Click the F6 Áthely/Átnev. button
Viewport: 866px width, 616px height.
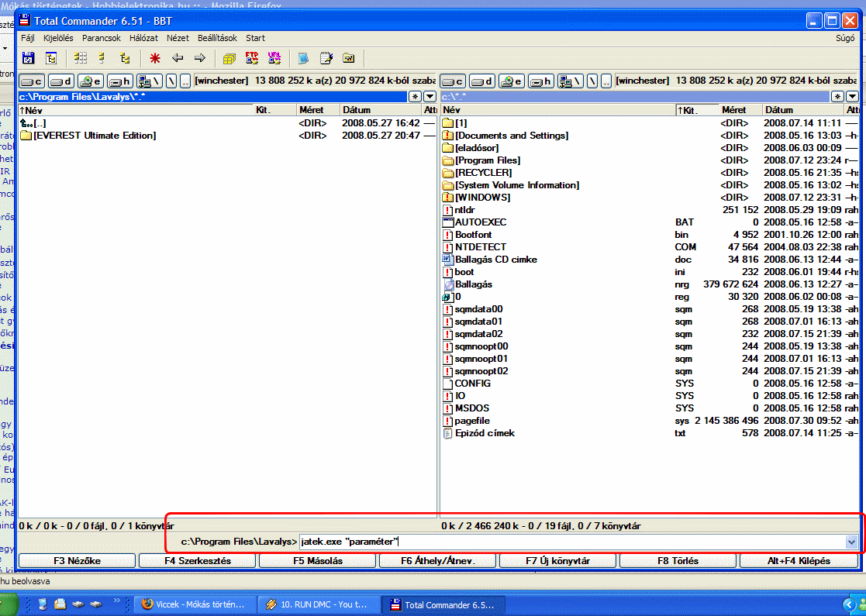point(438,561)
